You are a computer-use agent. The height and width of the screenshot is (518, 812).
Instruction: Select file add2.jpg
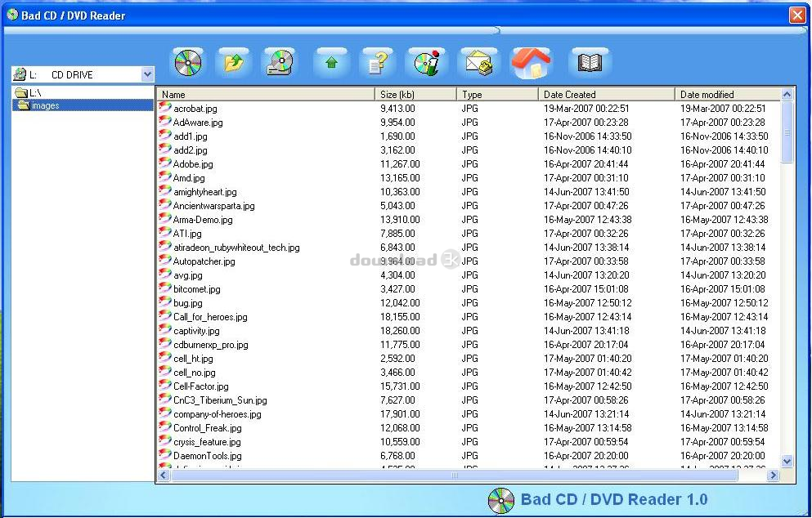191,150
